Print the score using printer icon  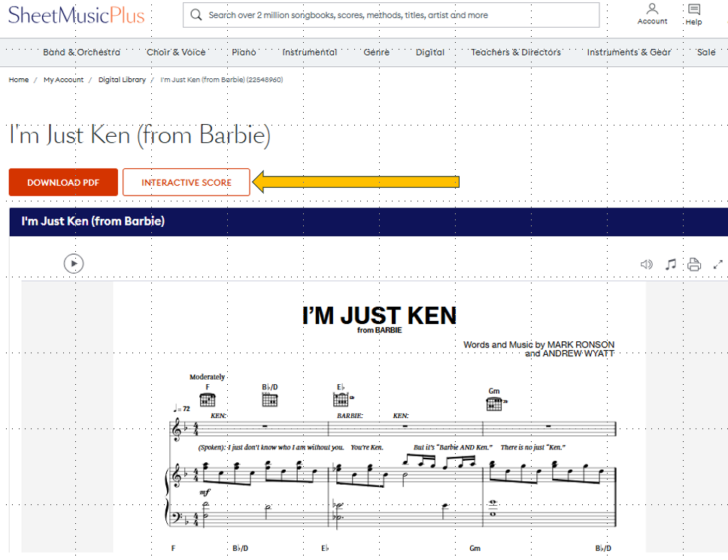(x=694, y=265)
